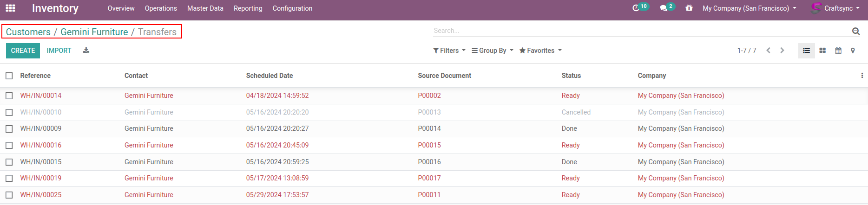Screen dimensions: 868x205
Task: Click the gift icon in top bar
Action: click(x=689, y=8)
